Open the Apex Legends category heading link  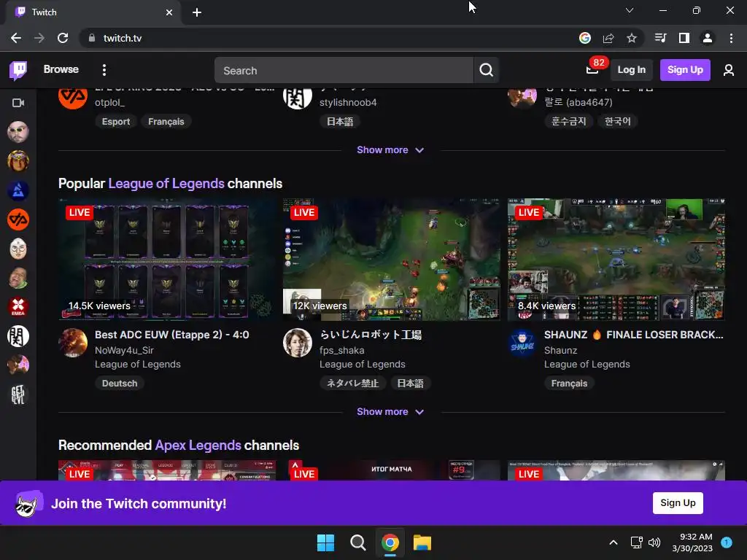pos(198,446)
